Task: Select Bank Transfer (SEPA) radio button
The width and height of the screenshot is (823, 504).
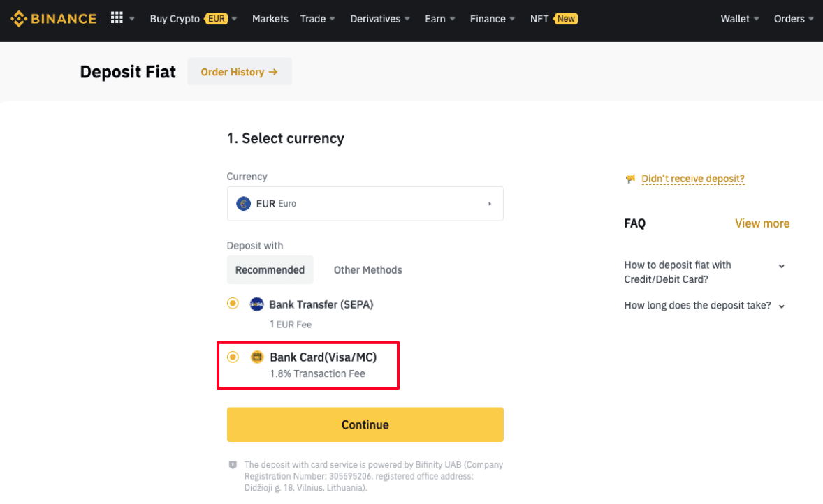Action: point(233,303)
